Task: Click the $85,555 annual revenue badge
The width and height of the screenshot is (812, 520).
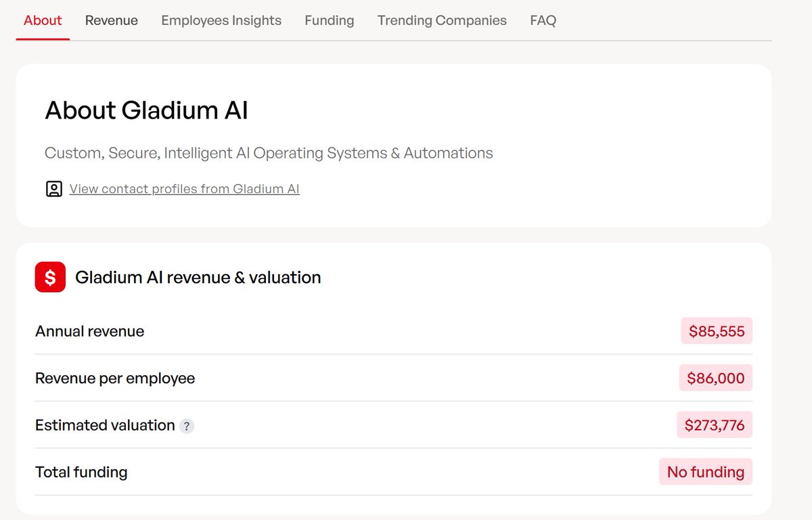Action: [717, 331]
